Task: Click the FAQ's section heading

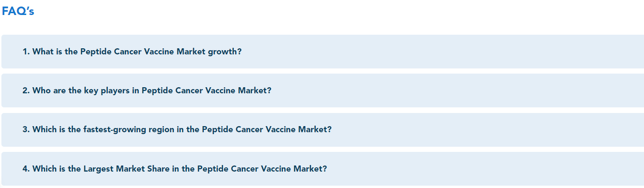Action: pyautogui.click(x=18, y=11)
